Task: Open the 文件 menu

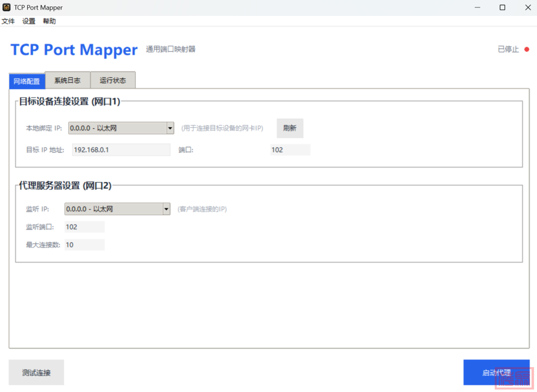Action: 8,21
